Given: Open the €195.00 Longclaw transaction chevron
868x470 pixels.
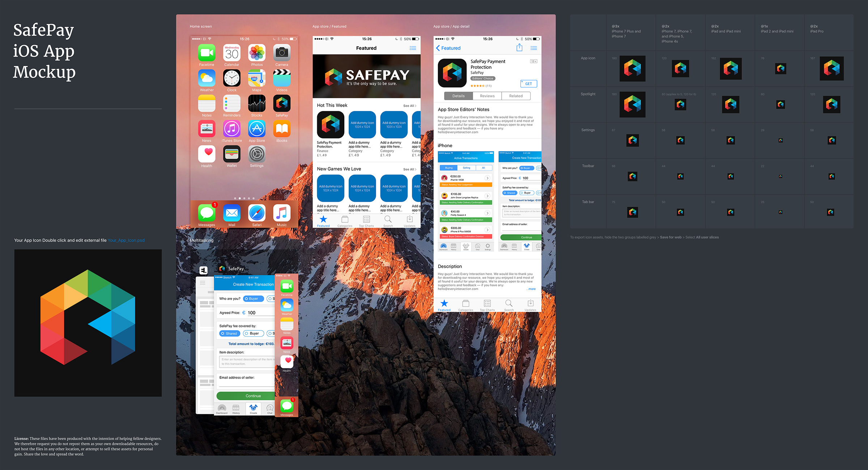Looking at the screenshot, I should click(x=488, y=196).
